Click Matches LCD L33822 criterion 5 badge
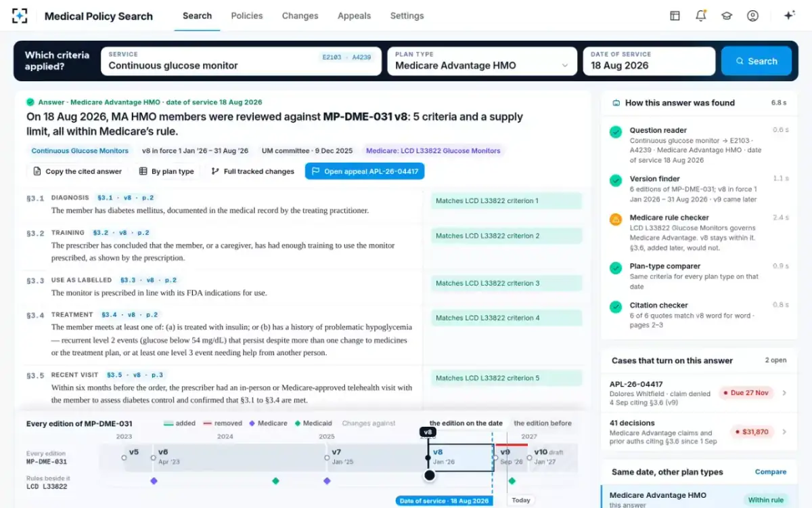The width and height of the screenshot is (812, 508). (x=506, y=378)
